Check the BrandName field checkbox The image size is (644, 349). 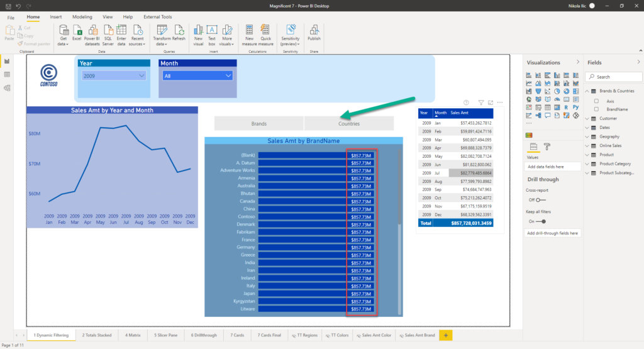coord(596,109)
